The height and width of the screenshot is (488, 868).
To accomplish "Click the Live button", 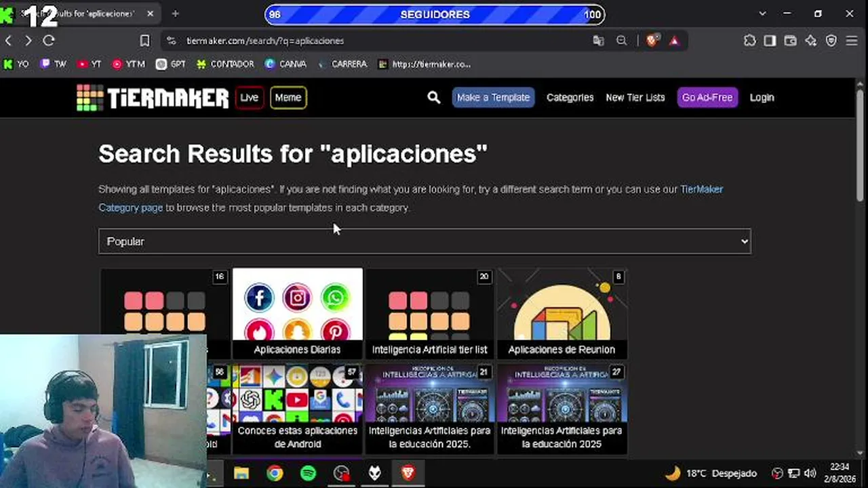I will pos(250,98).
